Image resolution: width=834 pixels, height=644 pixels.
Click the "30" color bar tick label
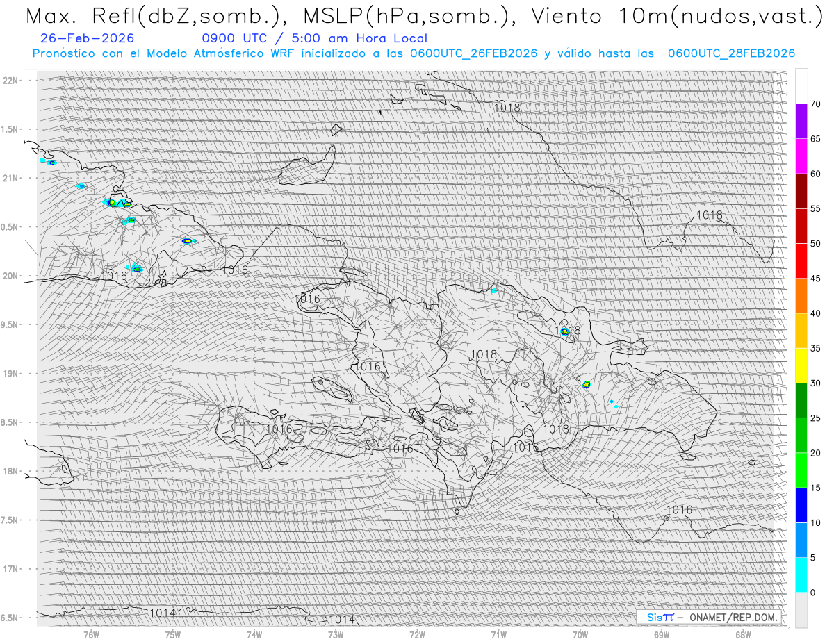[x=816, y=383]
